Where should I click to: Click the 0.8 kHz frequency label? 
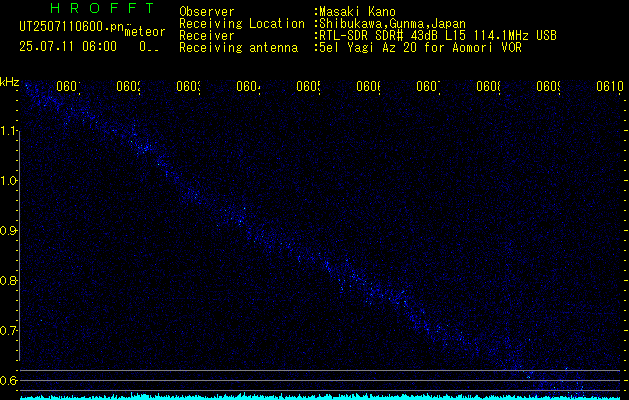point(8,280)
